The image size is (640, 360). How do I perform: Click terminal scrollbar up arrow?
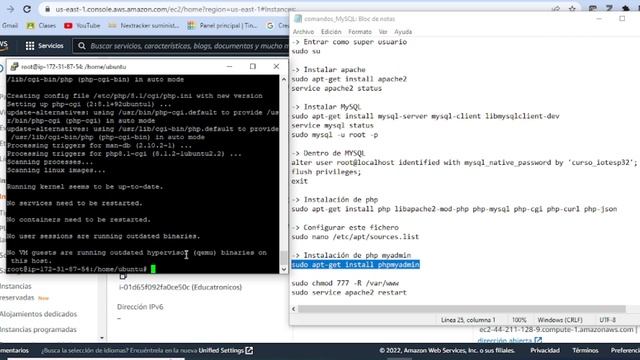pos(284,80)
